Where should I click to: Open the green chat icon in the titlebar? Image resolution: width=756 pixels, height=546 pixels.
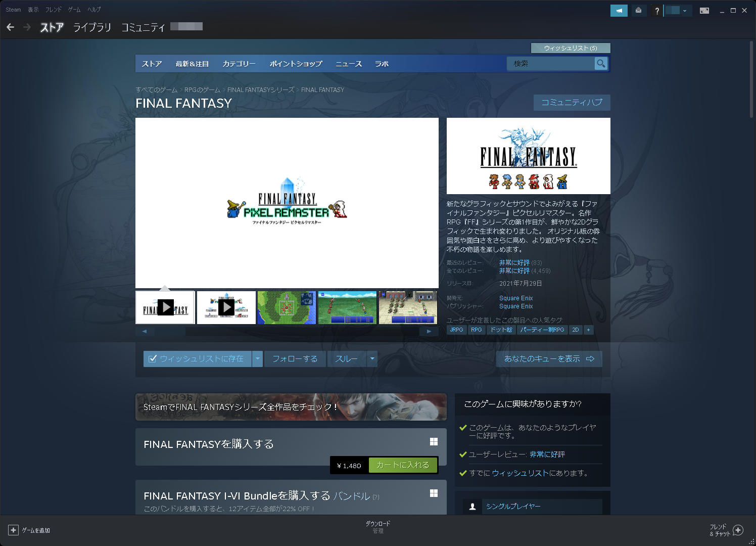619,10
